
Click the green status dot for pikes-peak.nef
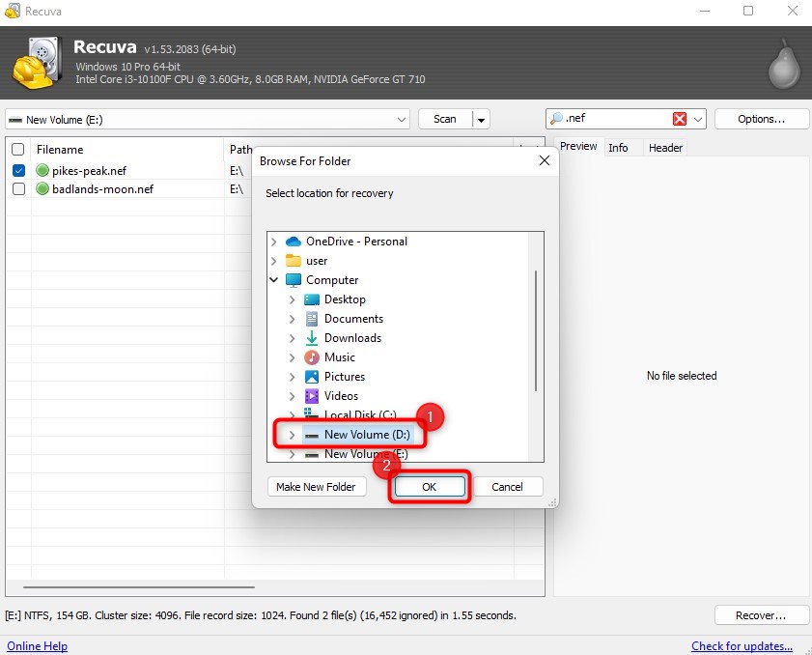42,170
